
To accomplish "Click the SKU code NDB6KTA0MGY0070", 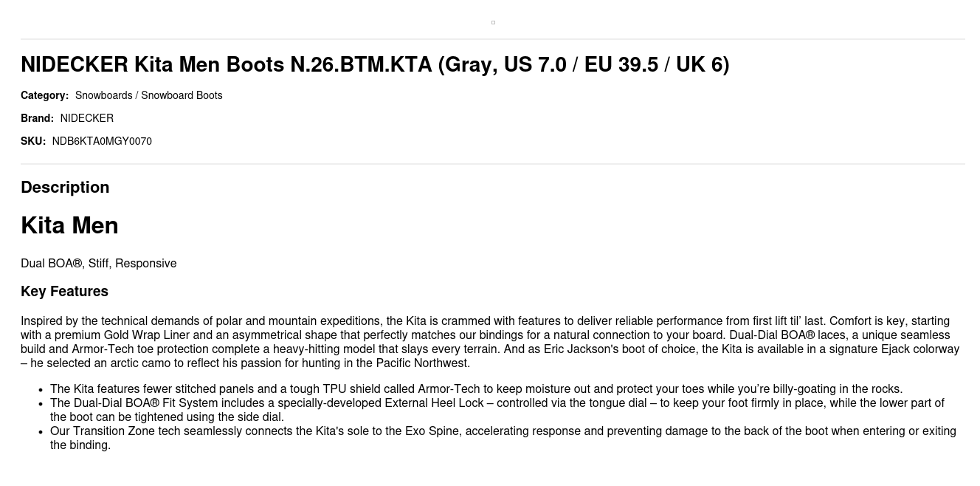I will [102, 141].
